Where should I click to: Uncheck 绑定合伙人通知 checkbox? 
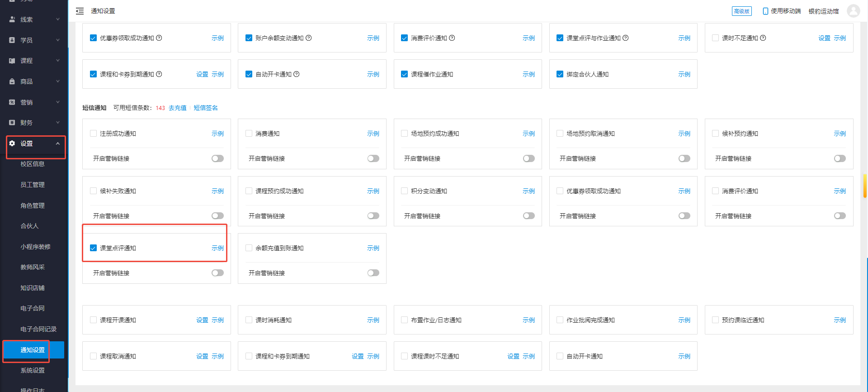(560, 74)
